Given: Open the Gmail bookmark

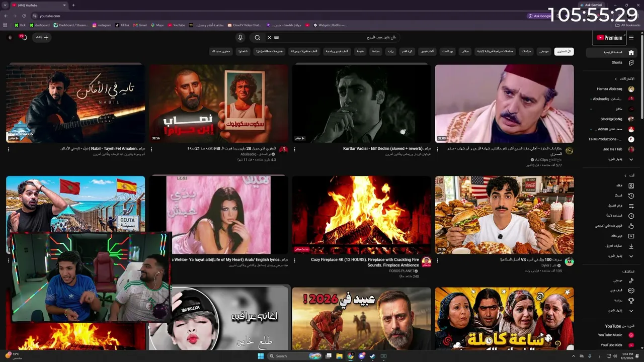Looking at the screenshot, I should click(140, 25).
